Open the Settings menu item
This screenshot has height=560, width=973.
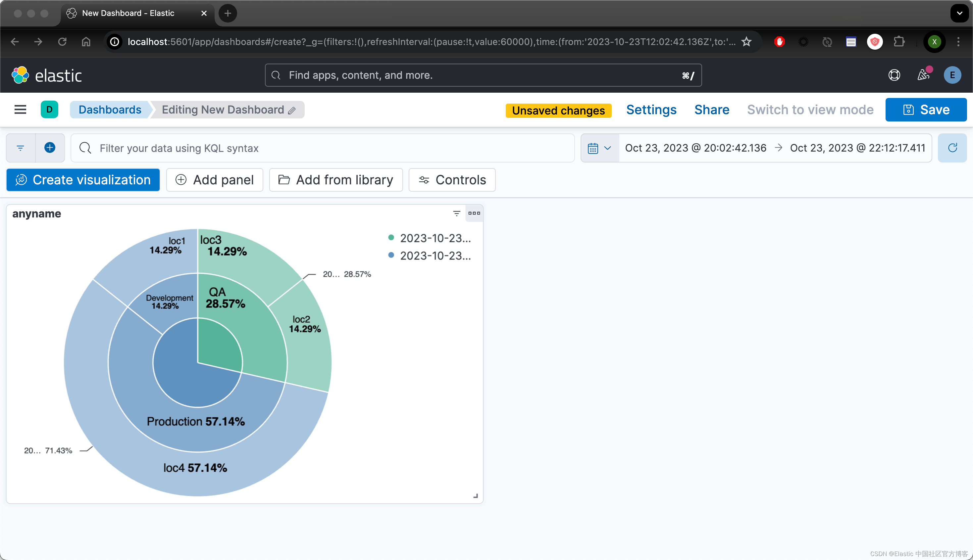pos(651,110)
